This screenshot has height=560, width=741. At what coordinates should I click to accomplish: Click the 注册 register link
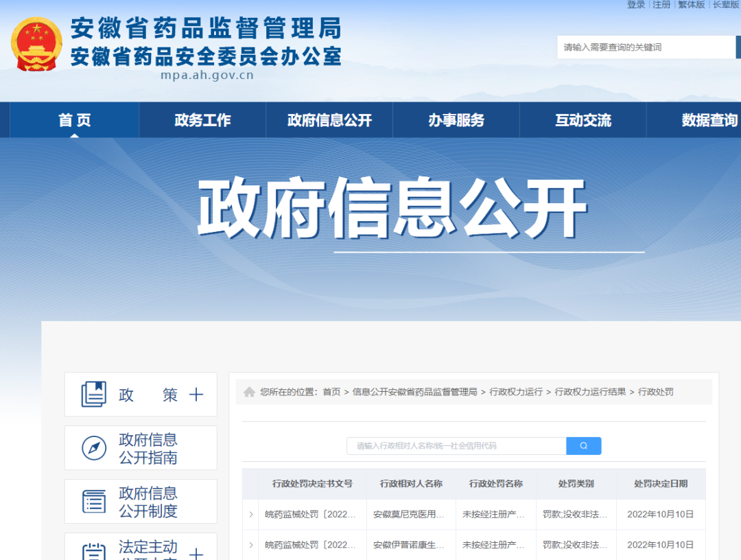[661, 5]
